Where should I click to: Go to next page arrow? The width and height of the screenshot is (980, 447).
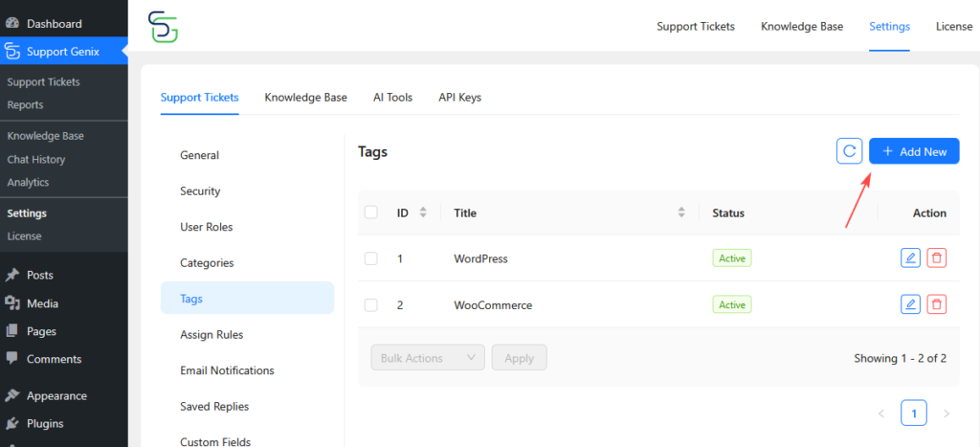947,413
